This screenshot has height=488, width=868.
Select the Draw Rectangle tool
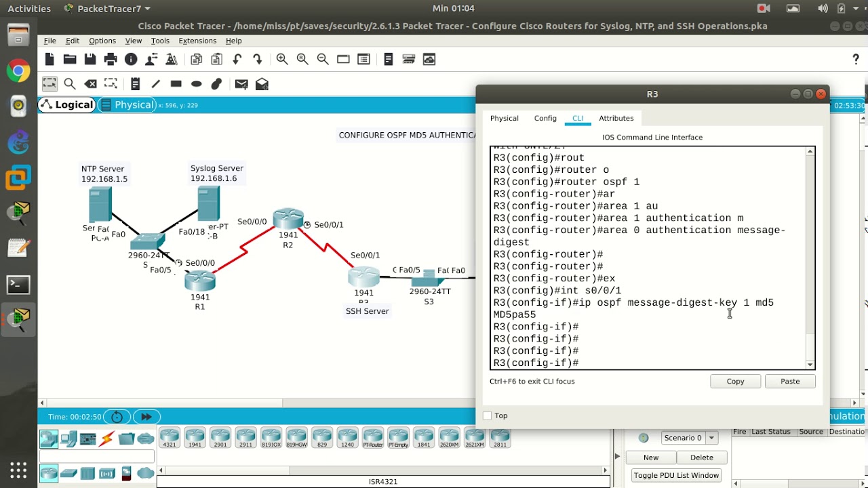[176, 84]
